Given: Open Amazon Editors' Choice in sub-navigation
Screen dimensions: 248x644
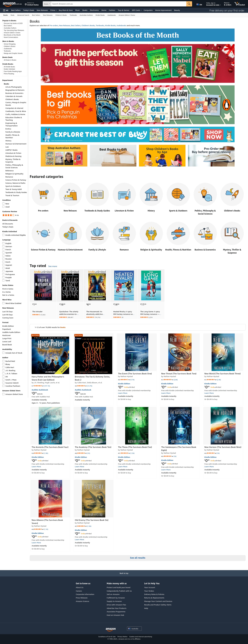Looking at the screenshot, I should (127, 15).
